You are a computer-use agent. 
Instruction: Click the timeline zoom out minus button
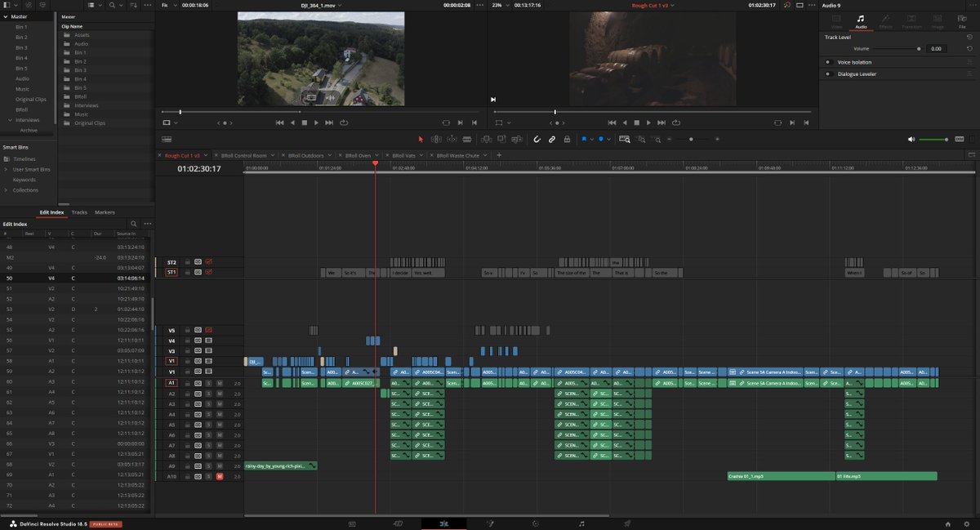pos(669,139)
